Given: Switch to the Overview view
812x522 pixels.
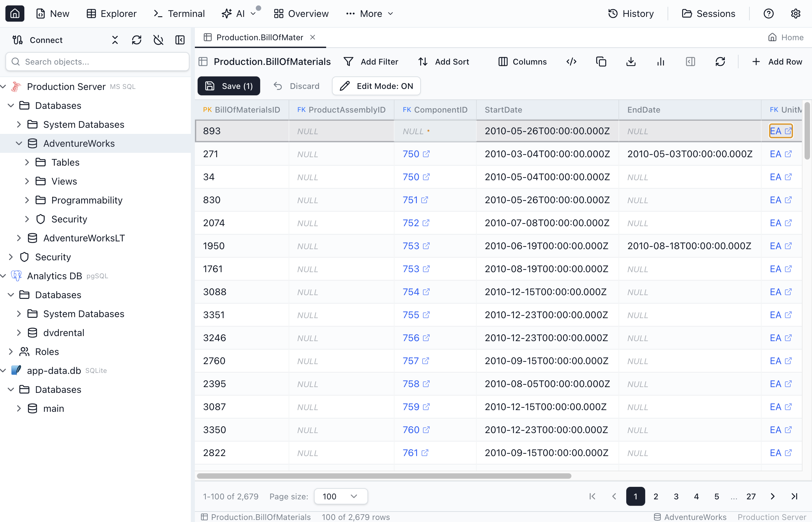Looking at the screenshot, I should [301, 14].
